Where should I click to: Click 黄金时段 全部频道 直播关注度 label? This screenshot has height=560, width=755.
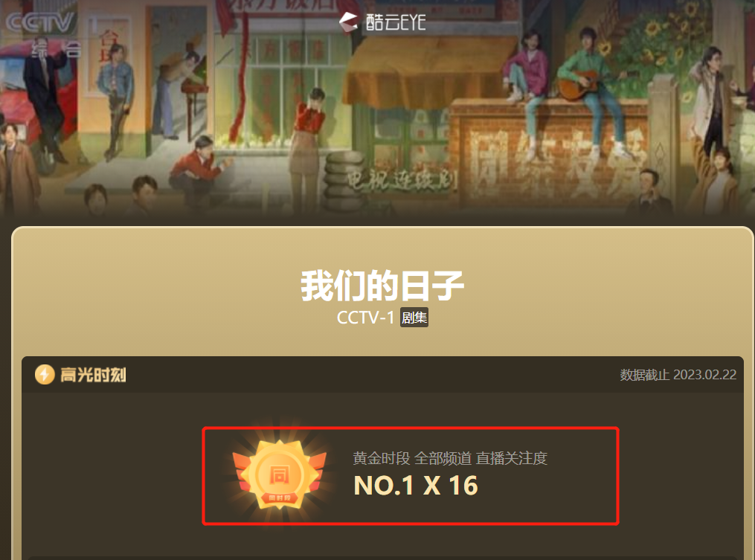pyautogui.click(x=450, y=458)
